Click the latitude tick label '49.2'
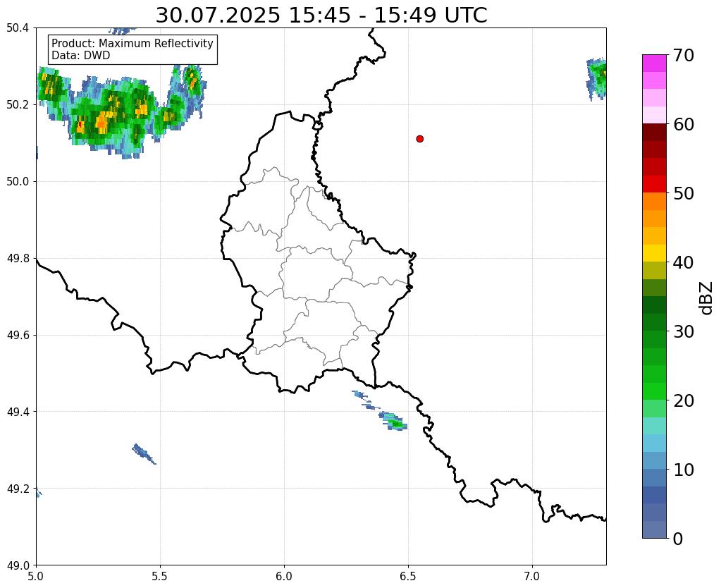Viewport: 721px width, 588px height. coord(18,489)
